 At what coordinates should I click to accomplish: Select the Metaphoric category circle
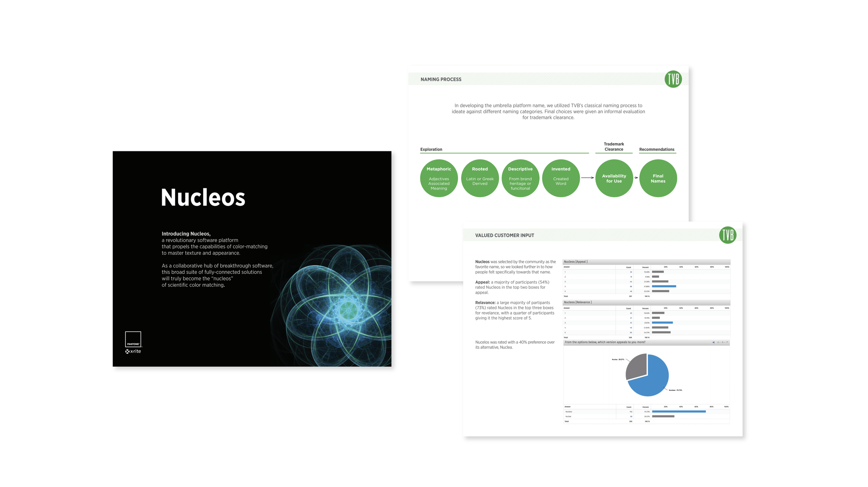[438, 178]
